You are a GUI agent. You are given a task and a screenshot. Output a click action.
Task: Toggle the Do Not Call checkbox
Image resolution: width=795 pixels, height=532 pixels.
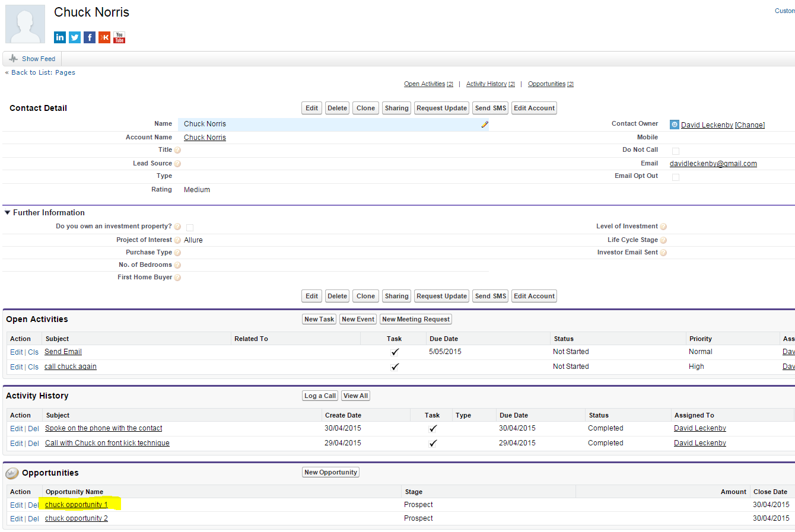[676, 151]
